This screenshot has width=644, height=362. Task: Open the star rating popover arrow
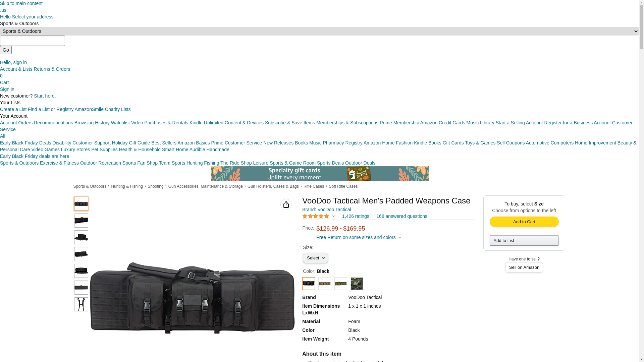click(x=333, y=216)
